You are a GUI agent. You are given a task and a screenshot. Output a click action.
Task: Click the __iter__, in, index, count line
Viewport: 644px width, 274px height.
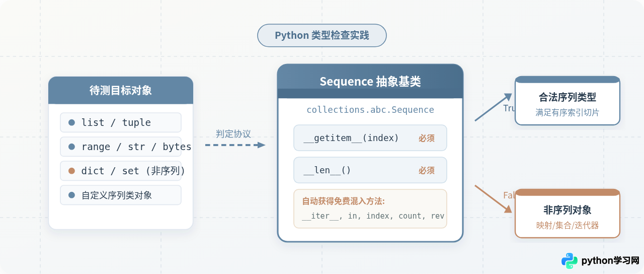373,216
